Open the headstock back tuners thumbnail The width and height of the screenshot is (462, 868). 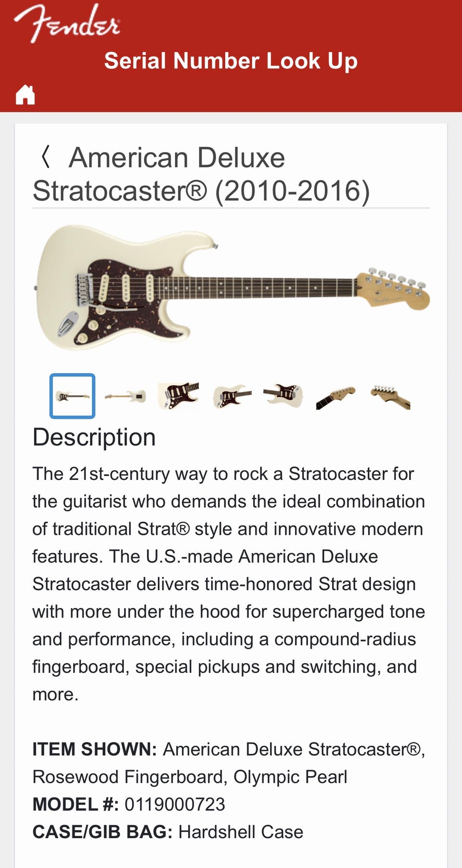[390, 396]
